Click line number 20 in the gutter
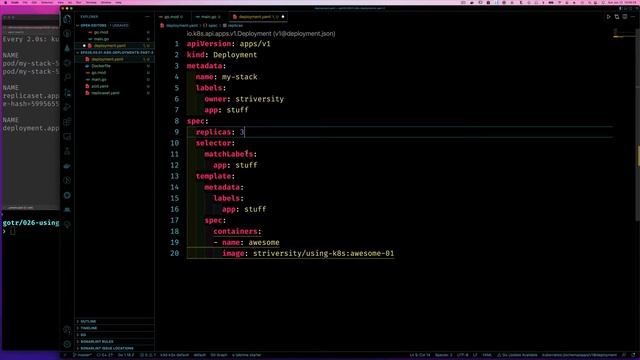 (x=175, y=253)
